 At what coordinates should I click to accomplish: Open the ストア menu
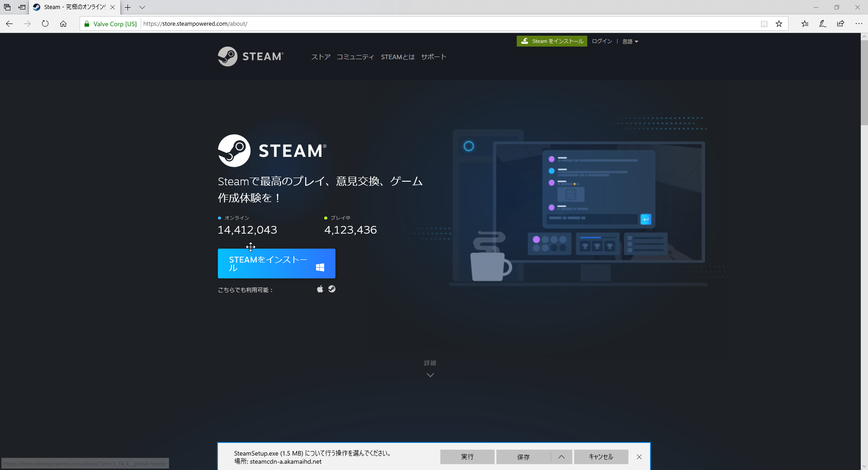click(321, 57)
